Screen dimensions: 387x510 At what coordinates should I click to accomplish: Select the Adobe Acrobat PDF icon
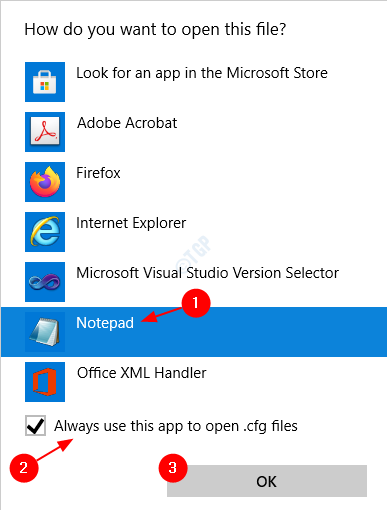(45, 132)
